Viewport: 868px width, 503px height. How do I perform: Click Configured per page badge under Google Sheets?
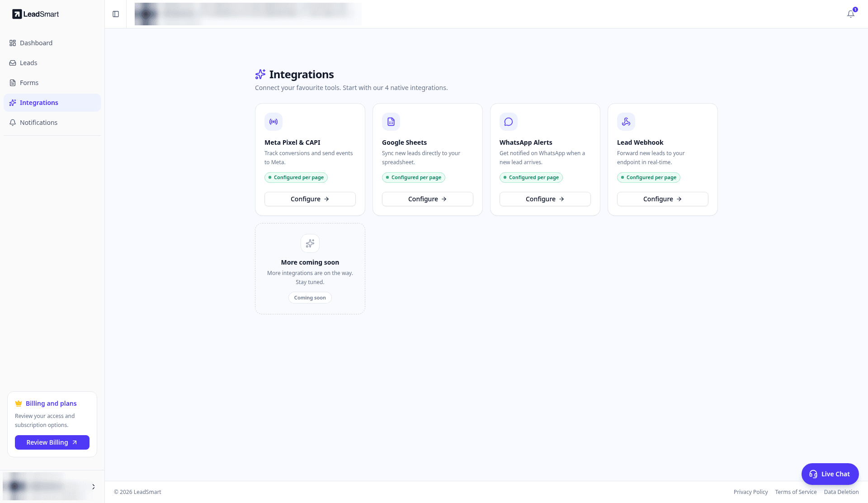(414, 177)
